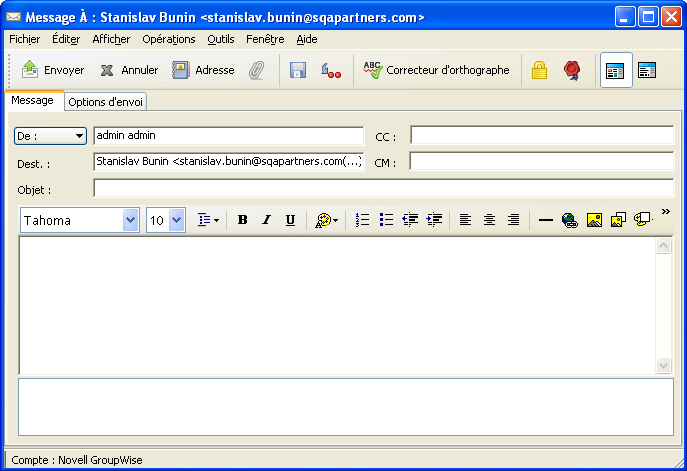The width and height of the screenshot is (687, 471).
Task: Click the background image icon
Action: (618, 220)
